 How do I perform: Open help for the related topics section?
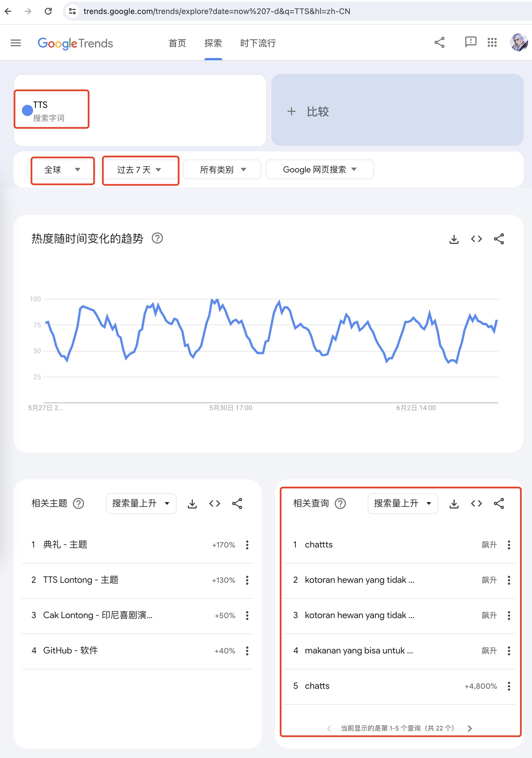pyautogui.click(x=78, y=504)
